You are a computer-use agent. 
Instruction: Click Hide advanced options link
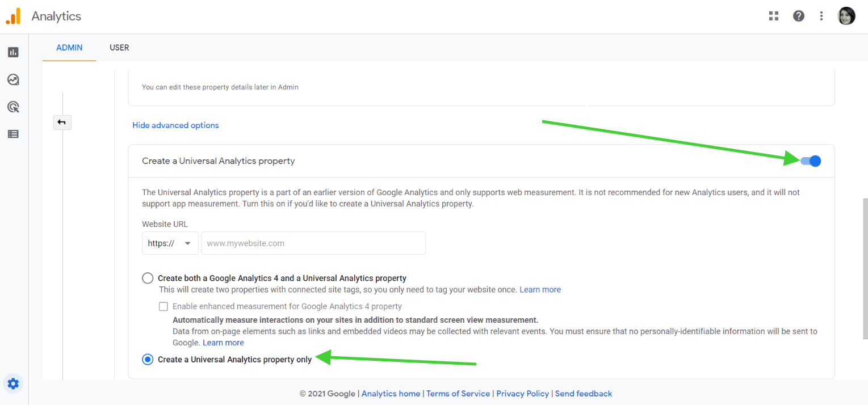[x=175, y=125]
